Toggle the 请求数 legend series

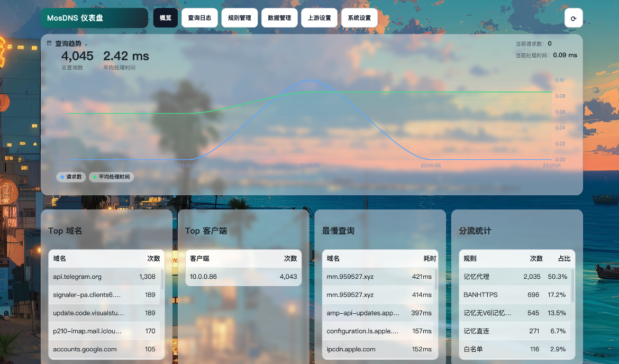[x=71, y=177]
